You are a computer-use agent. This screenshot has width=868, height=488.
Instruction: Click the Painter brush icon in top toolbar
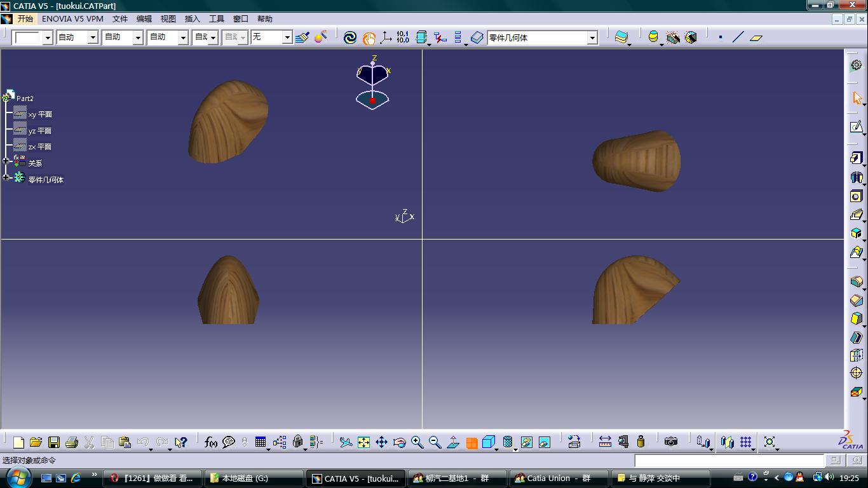[x=302, y=37]
